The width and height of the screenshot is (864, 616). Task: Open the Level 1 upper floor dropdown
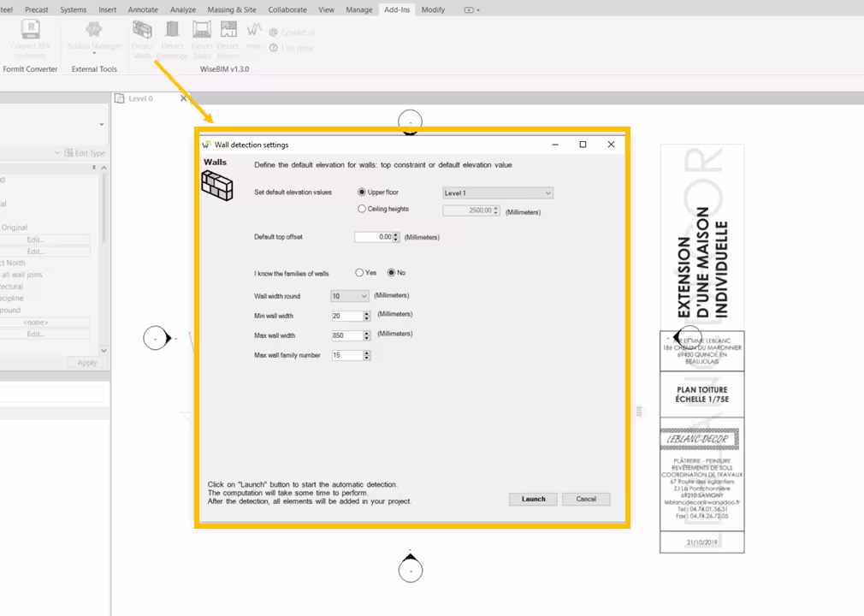click(498, 193)
